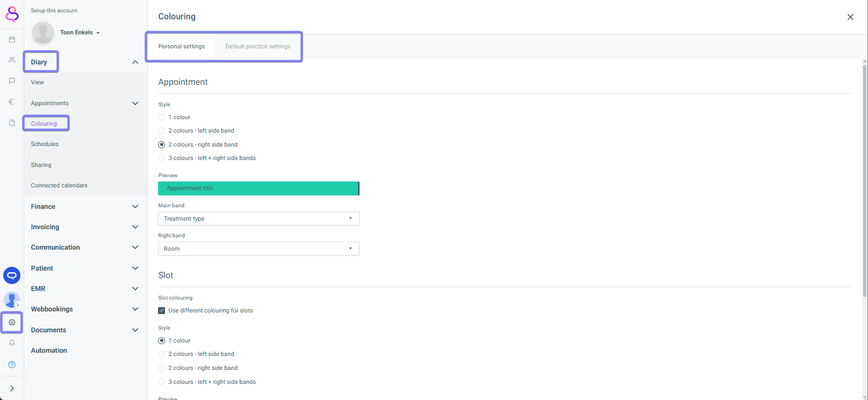Image resolution: width=868 pixels, height=400 pixels.
Task: Open the calendar icon in the sidebar
Action: coord(12,39)
